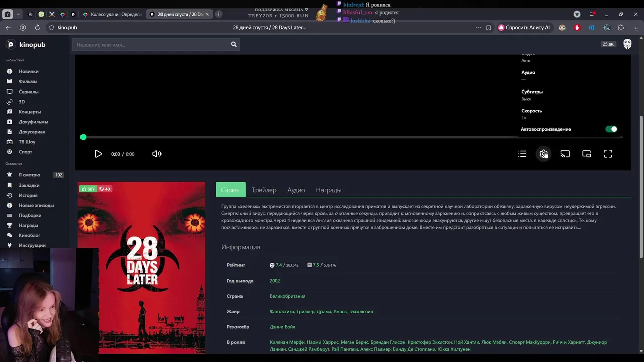Open actor Киллиан Мёрфи link

point(286,342)
